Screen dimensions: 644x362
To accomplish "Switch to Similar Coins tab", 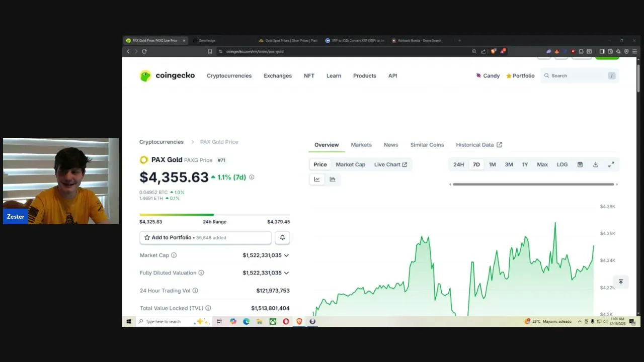I will [427, 145].
